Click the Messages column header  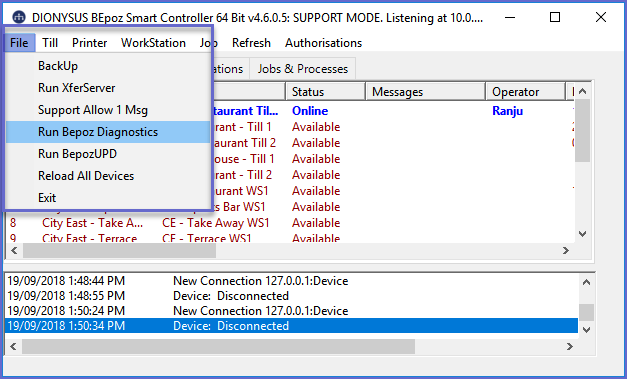425,92
